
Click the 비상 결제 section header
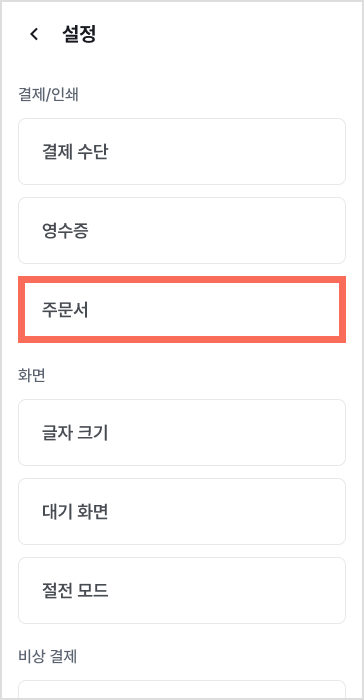click(x=48, y=657)
